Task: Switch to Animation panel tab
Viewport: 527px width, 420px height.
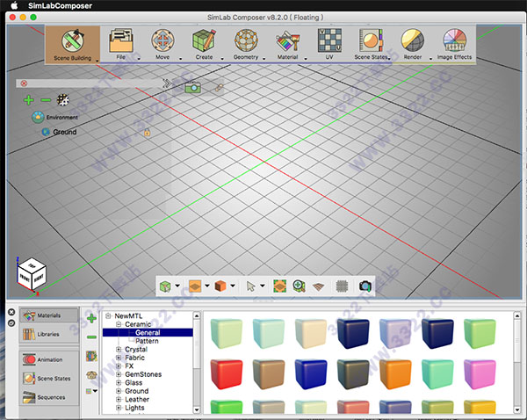Action: tap(49, 359)
